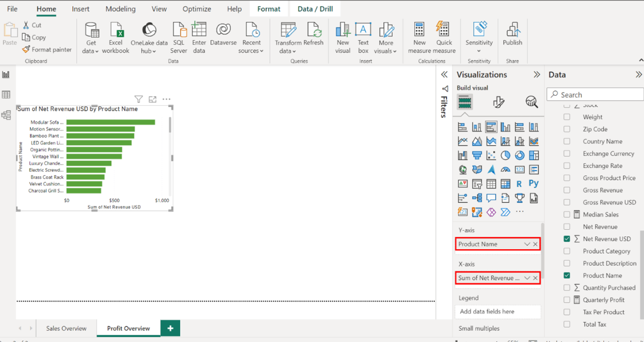Select the pie chart visualization icon
The width and height of the screenshot is (644, 342).
point(505,156)
